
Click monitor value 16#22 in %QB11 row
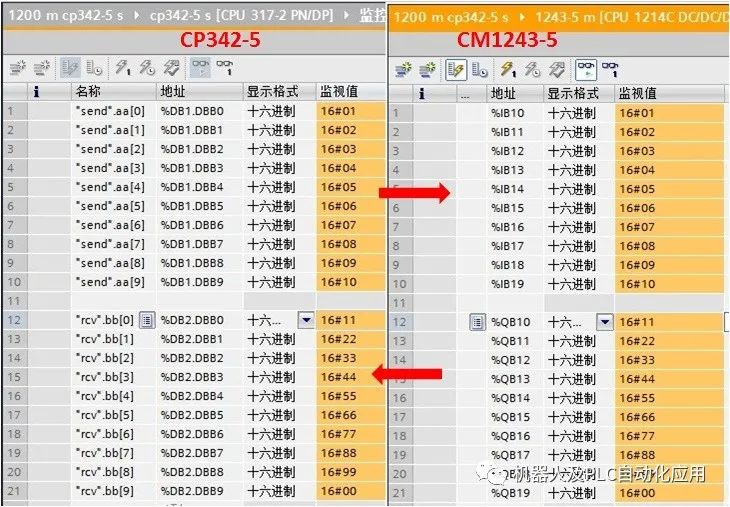[x=669, y=341]
